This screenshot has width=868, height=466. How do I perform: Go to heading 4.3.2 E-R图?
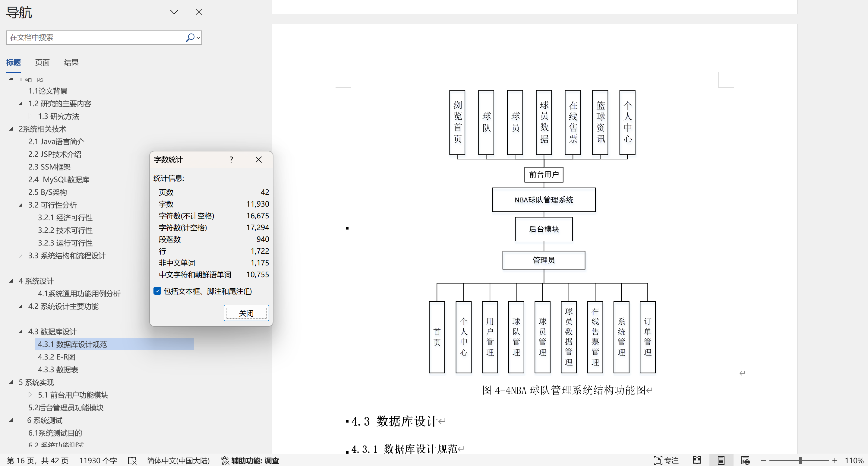pyautogui.click(x=57, y=357)
